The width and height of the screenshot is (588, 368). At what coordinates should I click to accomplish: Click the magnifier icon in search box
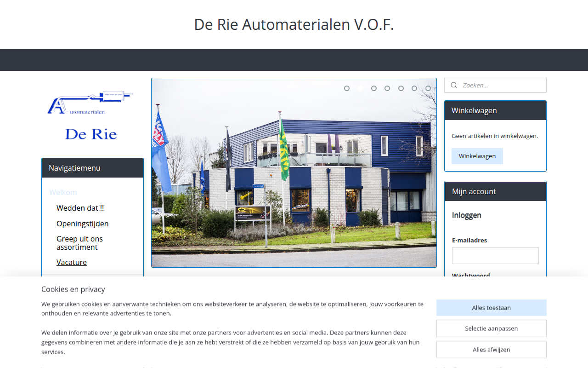454,85
